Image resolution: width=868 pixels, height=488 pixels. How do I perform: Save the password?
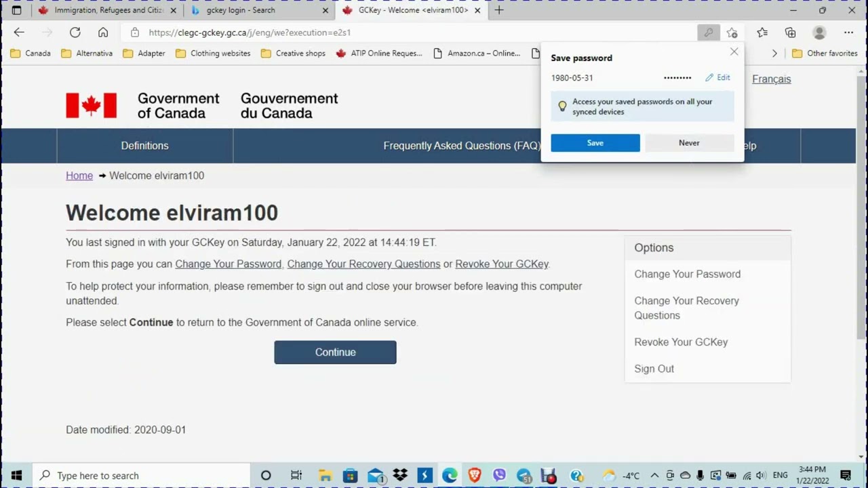(x=595, y=143)
